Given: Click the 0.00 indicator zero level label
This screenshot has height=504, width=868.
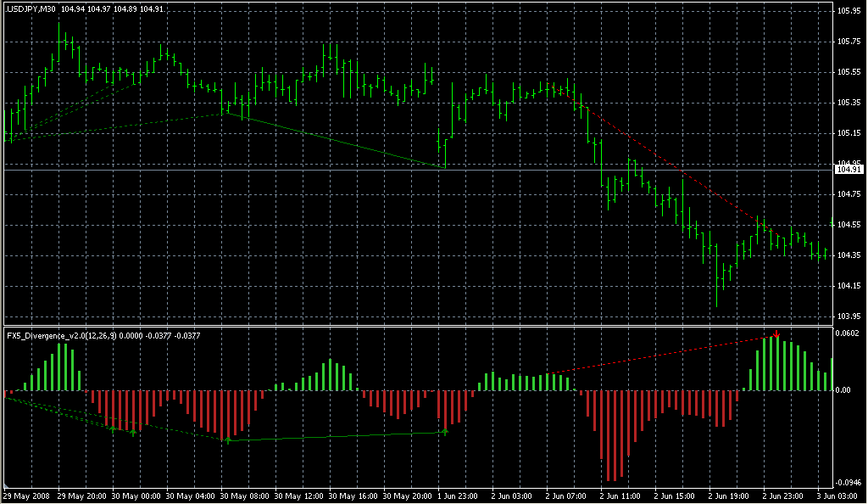Looking at the screenshot, I should coord(844,390).
